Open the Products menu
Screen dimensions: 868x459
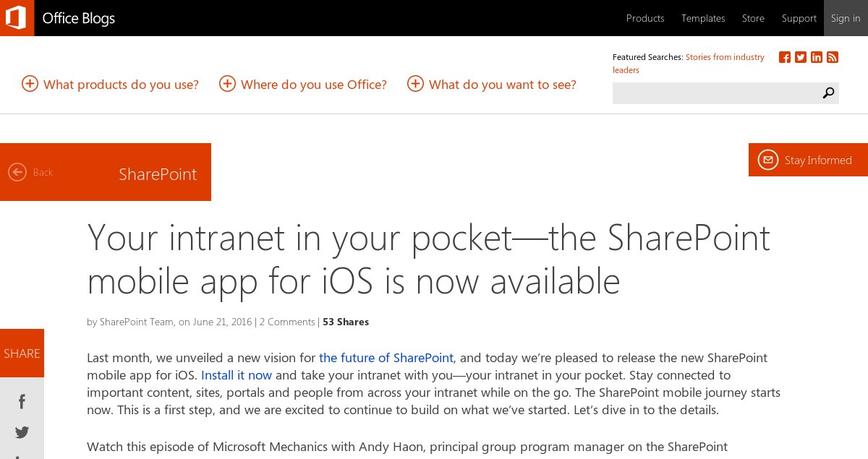[x=645, y=18]
